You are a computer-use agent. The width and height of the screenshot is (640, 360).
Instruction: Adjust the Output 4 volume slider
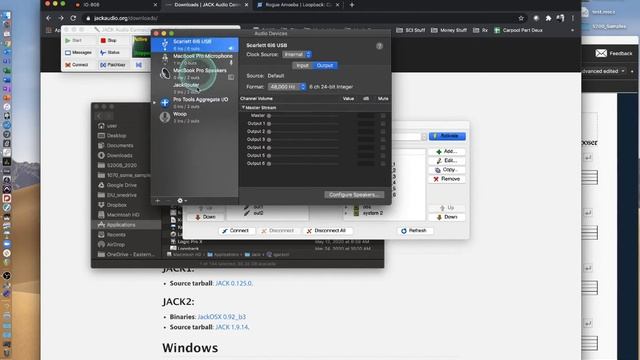click(x=303, y=147)
